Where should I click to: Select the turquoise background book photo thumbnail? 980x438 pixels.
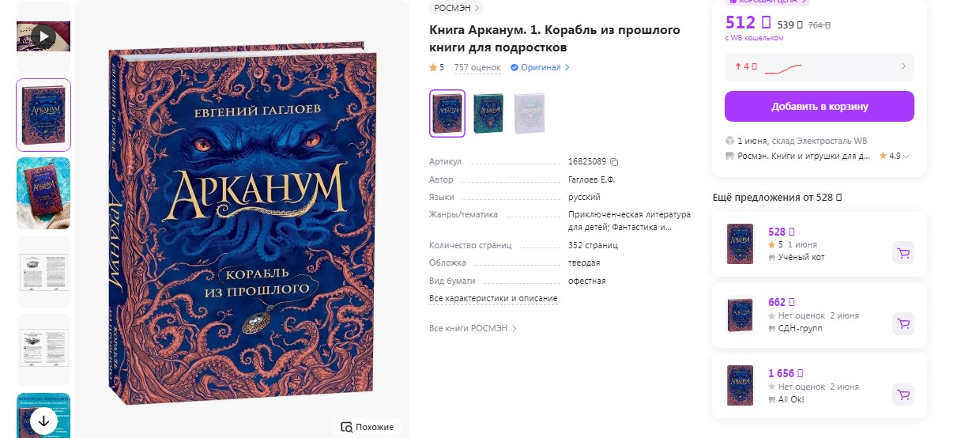click(x=43, y=193)
